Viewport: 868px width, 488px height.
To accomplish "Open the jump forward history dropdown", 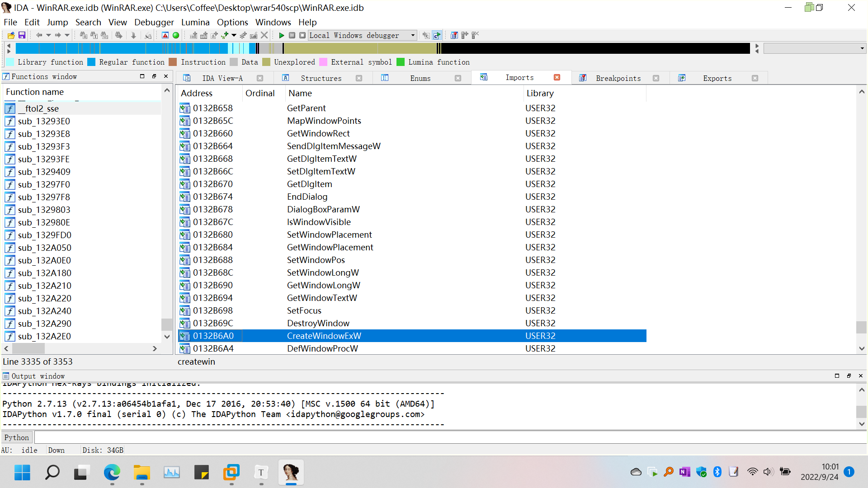I will pos(67,35).
